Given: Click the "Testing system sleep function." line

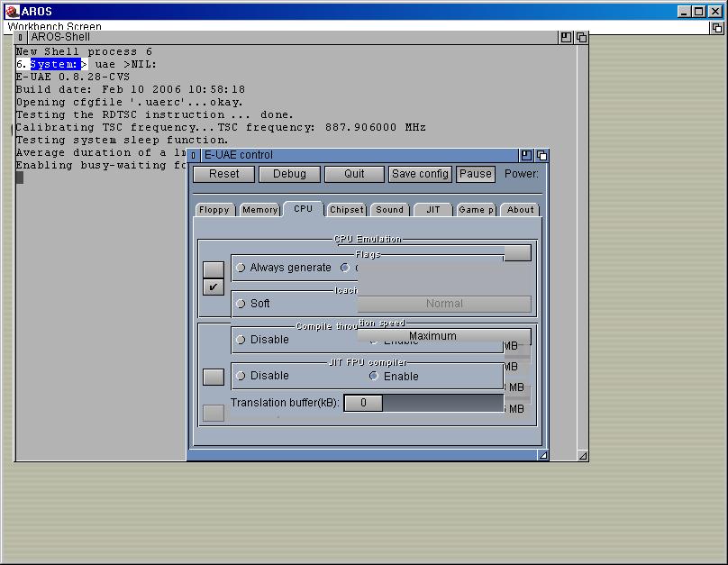Looking at the screenshot, I should (x=123, y=140).
